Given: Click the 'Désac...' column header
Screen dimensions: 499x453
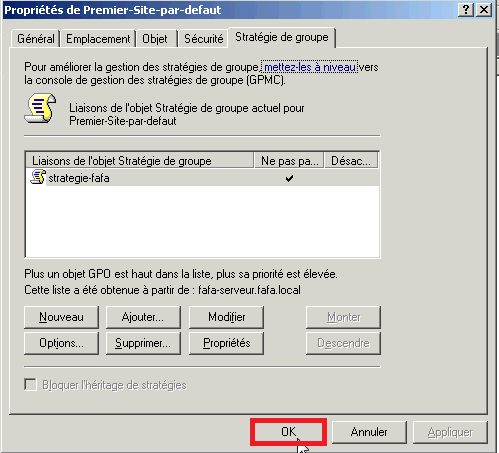Looking at the screenshot, I should [x=351, y=160].
